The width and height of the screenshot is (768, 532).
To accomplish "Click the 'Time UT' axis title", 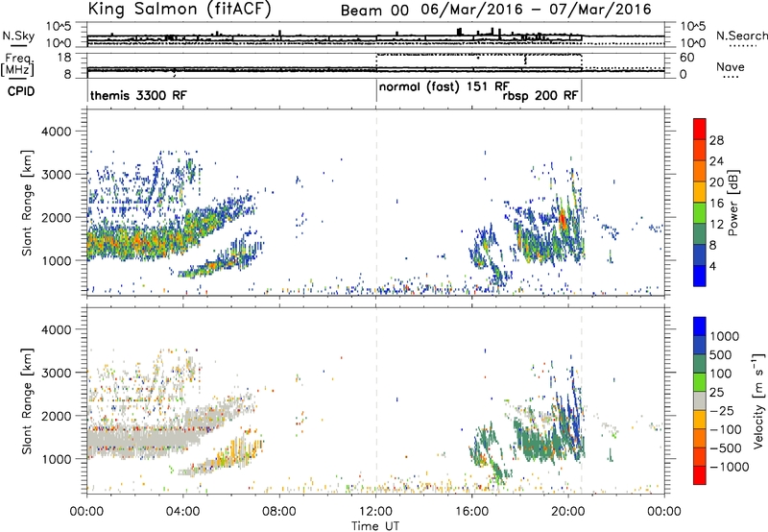I will click(375, 526).
